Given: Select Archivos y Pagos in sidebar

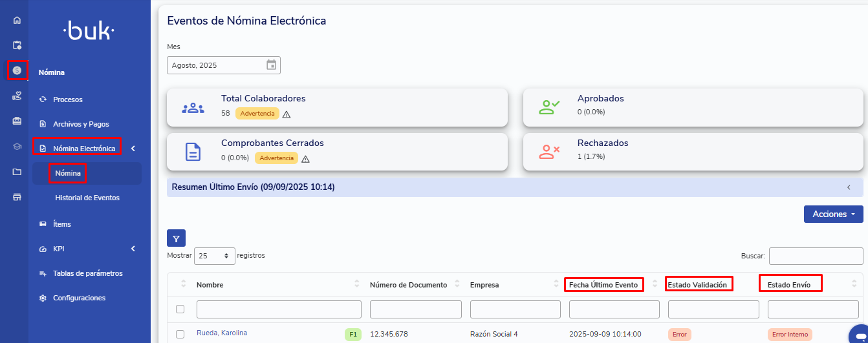Looking at the screenshot, I should point(81,124).
